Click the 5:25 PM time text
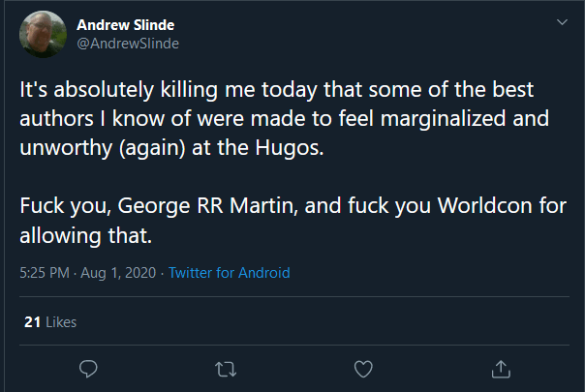This screenshot has height=392, width=585. click(44, 273)
